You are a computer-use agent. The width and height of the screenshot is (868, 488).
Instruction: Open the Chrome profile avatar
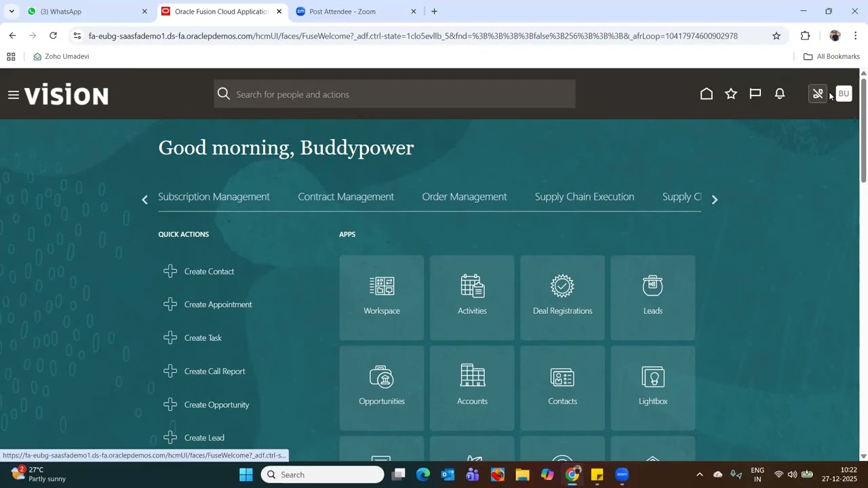pyautogui.click(x=835, y=36)
